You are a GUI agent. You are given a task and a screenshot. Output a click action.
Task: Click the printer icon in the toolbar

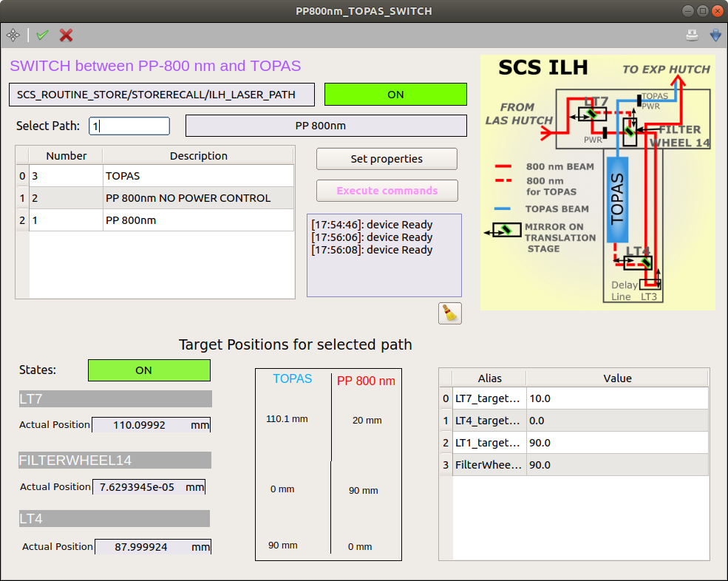coord(692,35)
